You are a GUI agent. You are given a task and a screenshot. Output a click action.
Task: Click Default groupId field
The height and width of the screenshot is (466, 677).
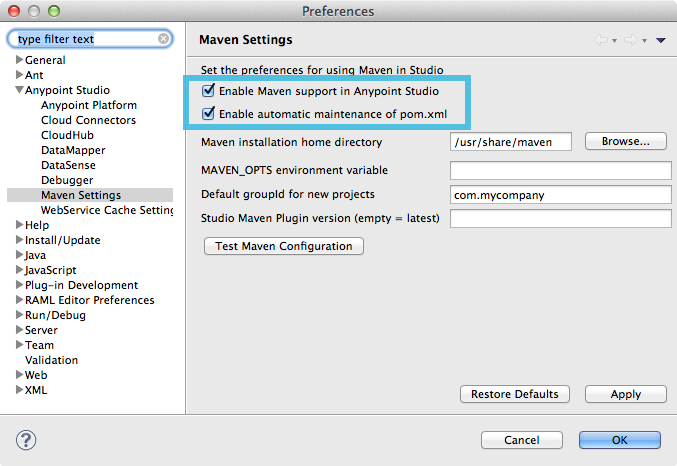560,195
